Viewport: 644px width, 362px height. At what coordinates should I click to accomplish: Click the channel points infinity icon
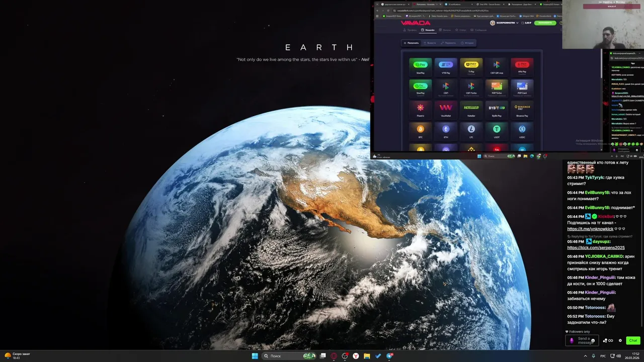608,340
